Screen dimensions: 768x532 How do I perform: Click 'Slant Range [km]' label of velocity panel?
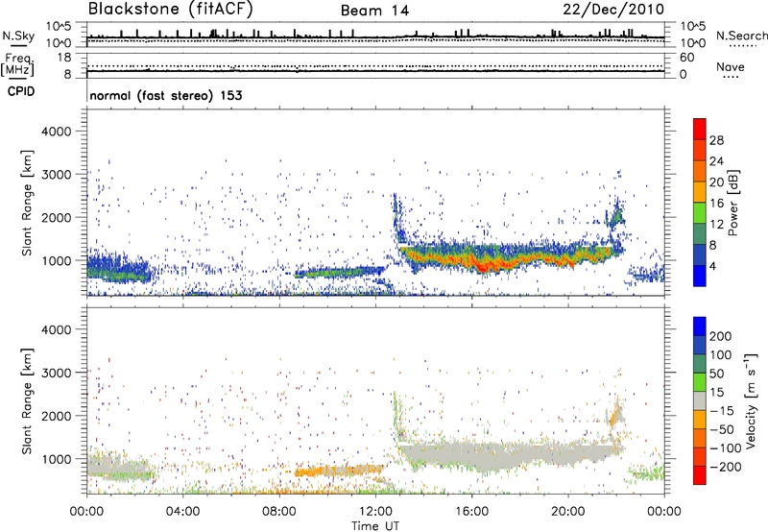[27, 400]
